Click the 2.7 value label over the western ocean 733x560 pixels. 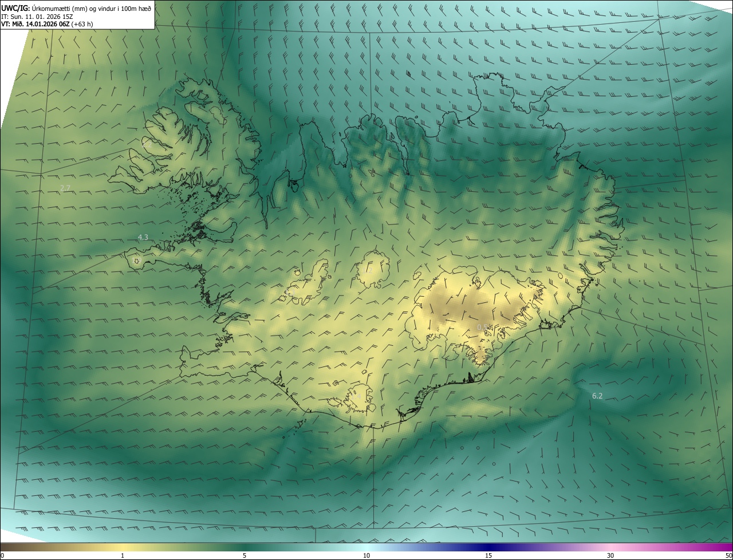click(65, 188)
